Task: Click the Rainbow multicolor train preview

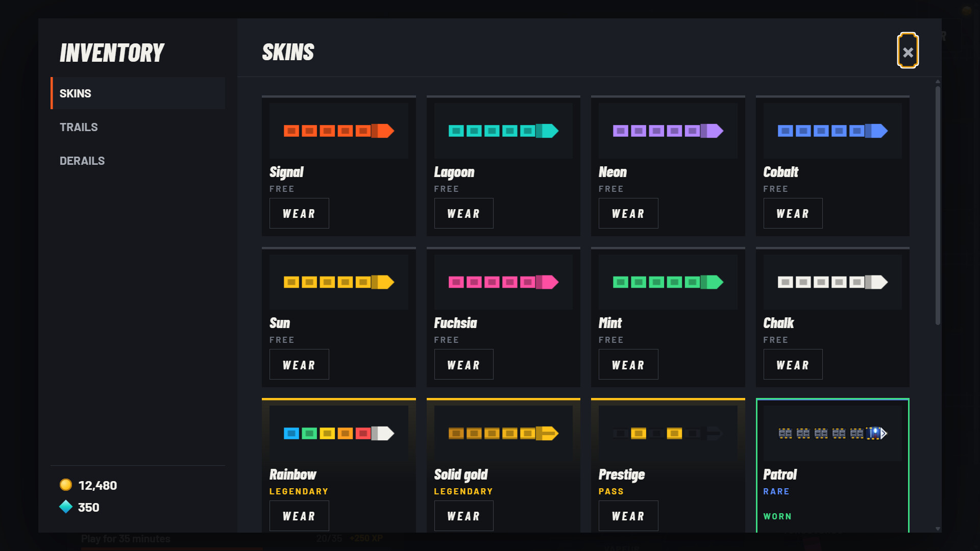Action: pos(339,433)
